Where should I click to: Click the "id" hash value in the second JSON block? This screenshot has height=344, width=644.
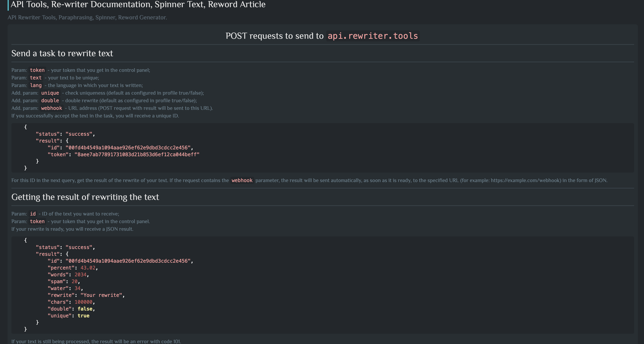(x=128, y=261)
